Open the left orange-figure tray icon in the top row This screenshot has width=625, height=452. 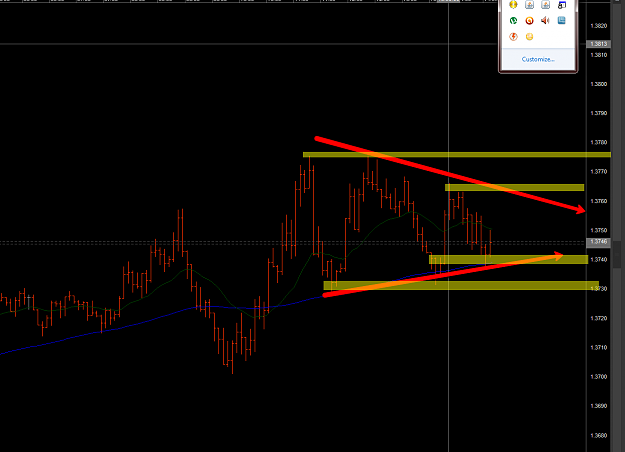point(529,5)
